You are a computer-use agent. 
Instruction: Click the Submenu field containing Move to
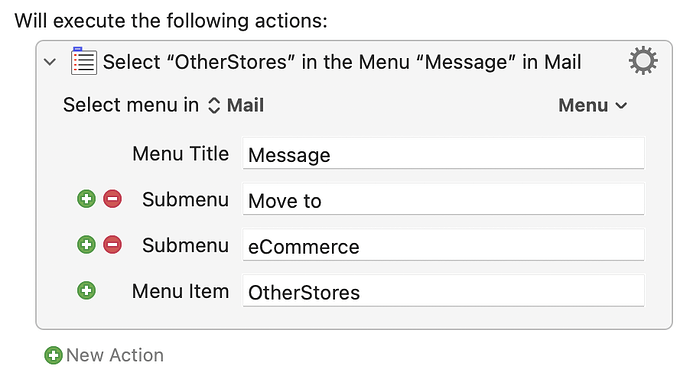click(443, 199)
